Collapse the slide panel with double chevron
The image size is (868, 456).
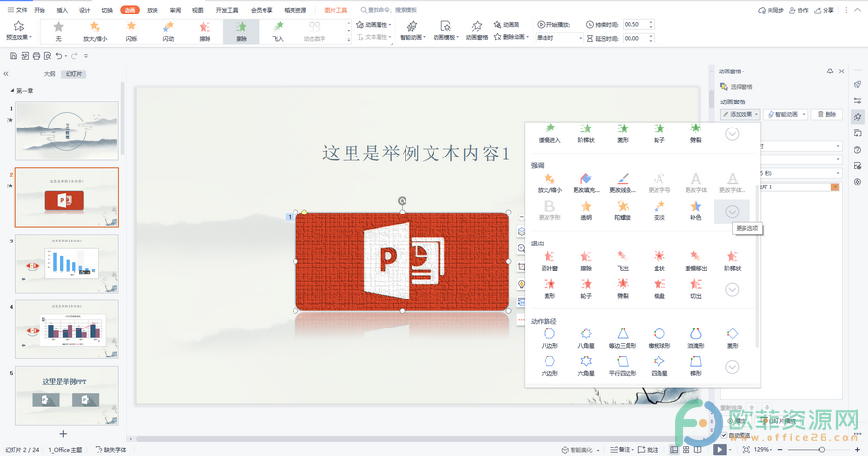(6, 73)
